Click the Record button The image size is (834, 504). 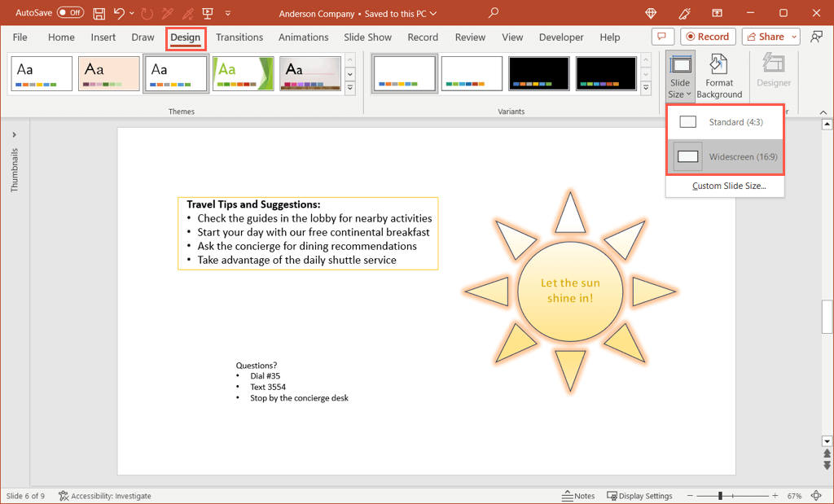tap(708, 37)
